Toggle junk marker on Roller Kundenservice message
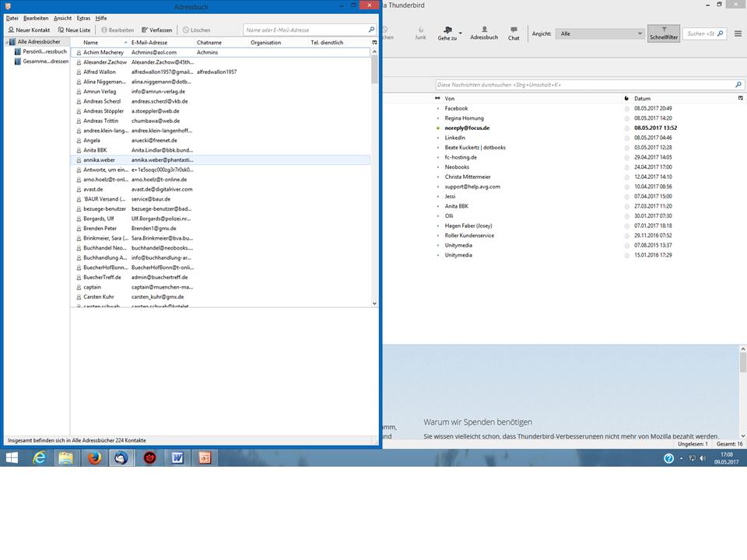The image size is (747, 560). 627,236
